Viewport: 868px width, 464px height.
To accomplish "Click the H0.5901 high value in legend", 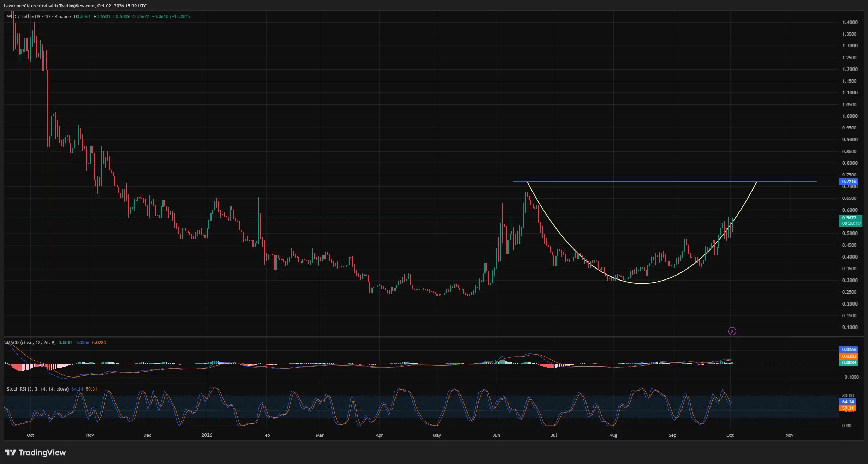I will pos(102,16).
